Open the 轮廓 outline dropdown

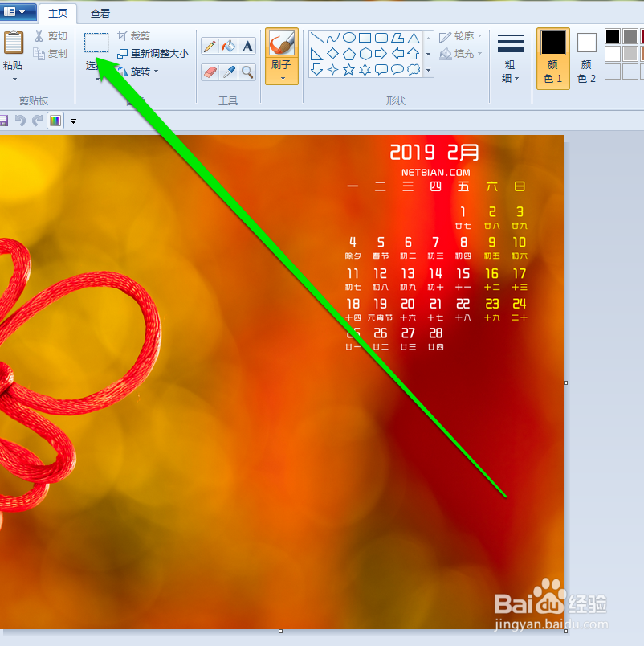pos(460,37)
